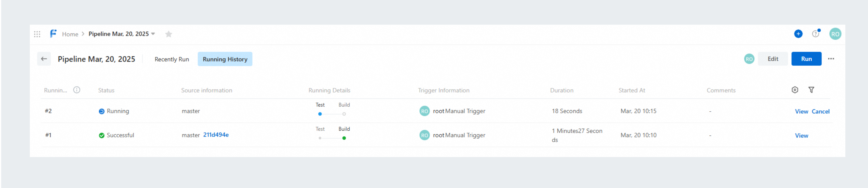Click root avatar in run #2 trigger info

pyautogui.click(x=424, y=111)
